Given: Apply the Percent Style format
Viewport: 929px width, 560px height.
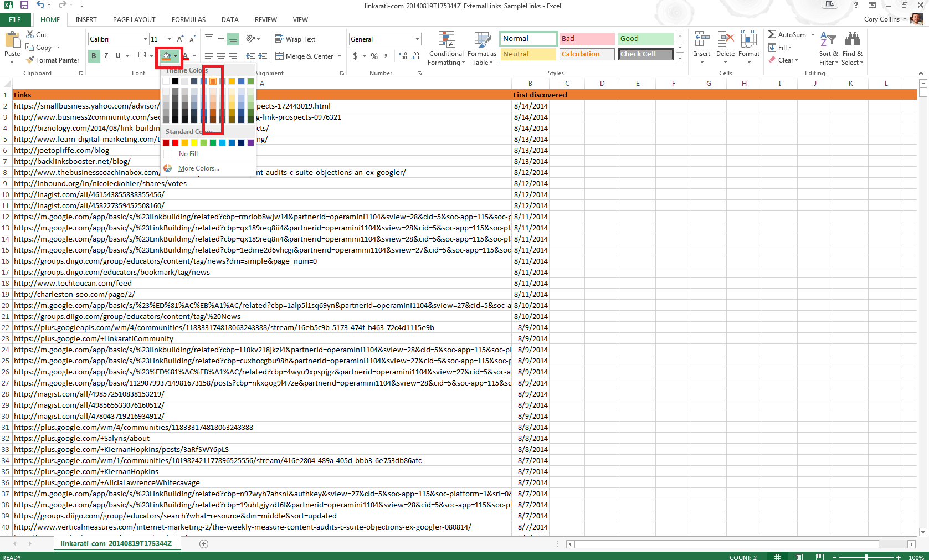Looking at the screenshot, I should click(374, 56).
